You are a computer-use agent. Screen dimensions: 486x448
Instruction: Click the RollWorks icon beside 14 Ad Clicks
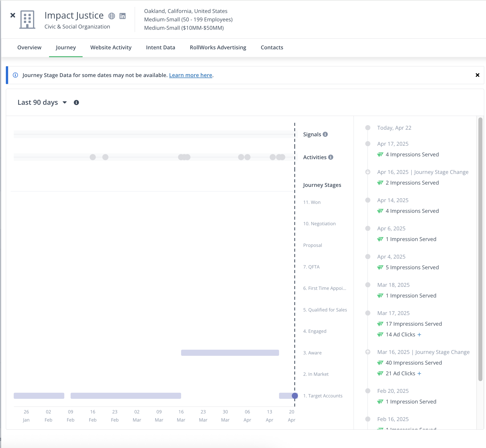pyautogui.click(x=380, y=335)
